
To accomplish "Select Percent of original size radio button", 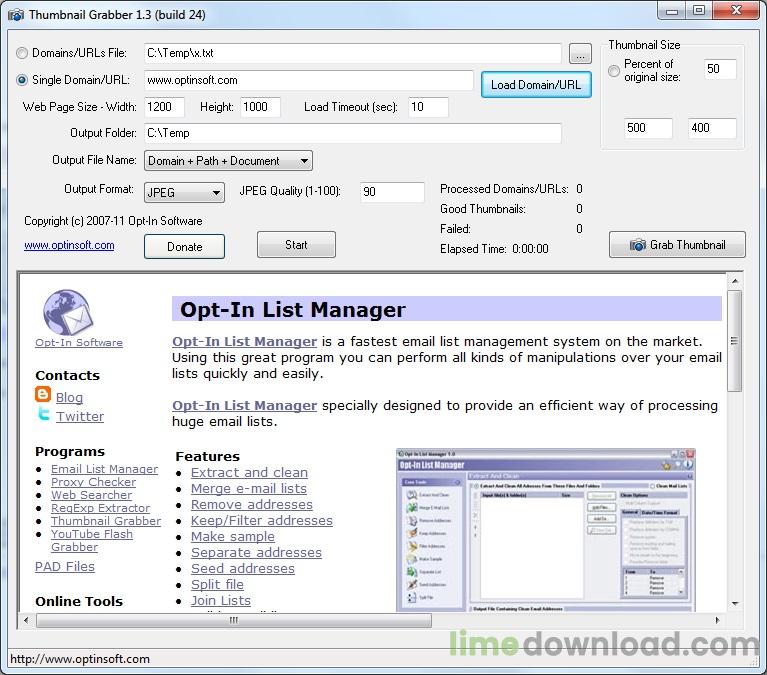I will (613, 71).
